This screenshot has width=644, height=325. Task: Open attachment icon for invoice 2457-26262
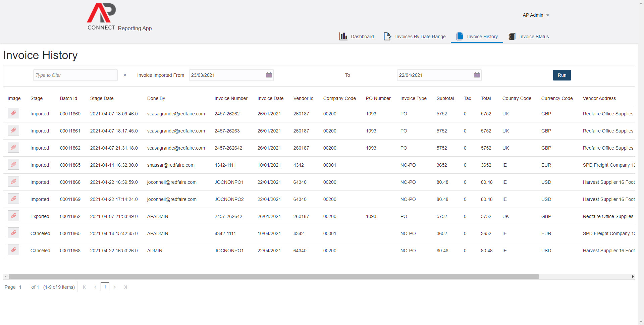tap(13, 113)
